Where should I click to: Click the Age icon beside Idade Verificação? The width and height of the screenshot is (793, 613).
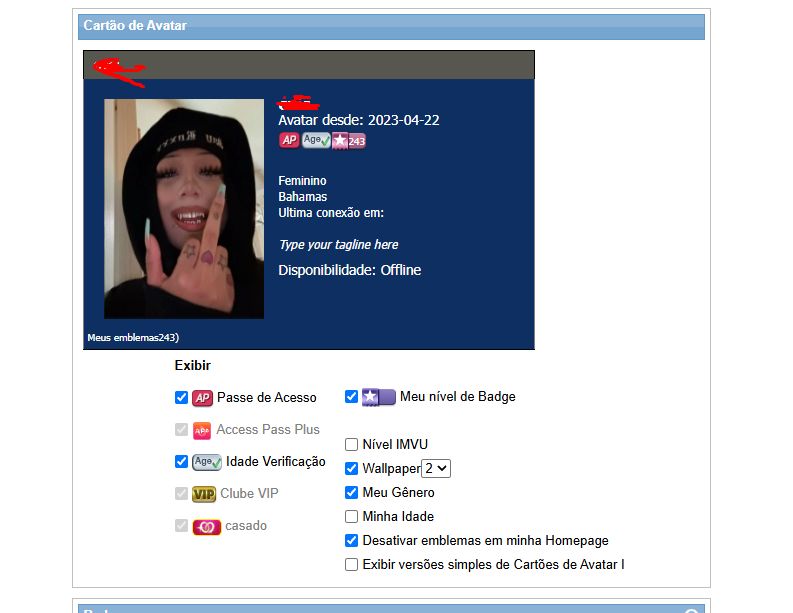coord(207,462)
